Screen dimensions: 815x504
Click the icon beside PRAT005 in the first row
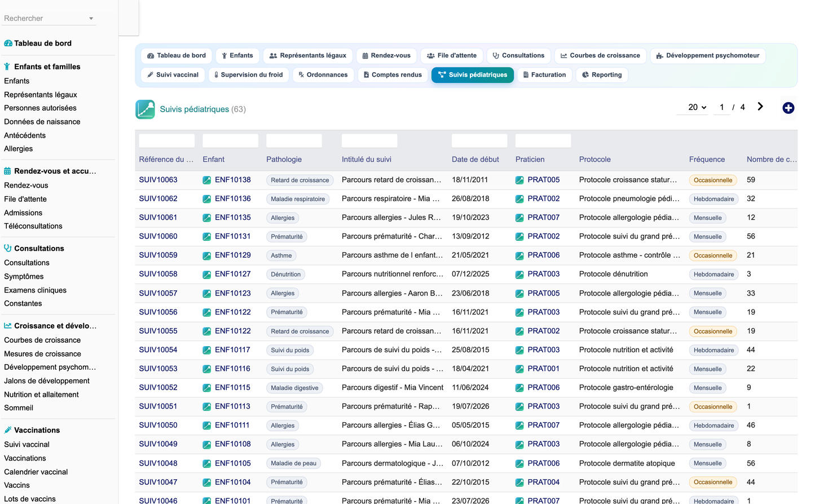(519, 180)
